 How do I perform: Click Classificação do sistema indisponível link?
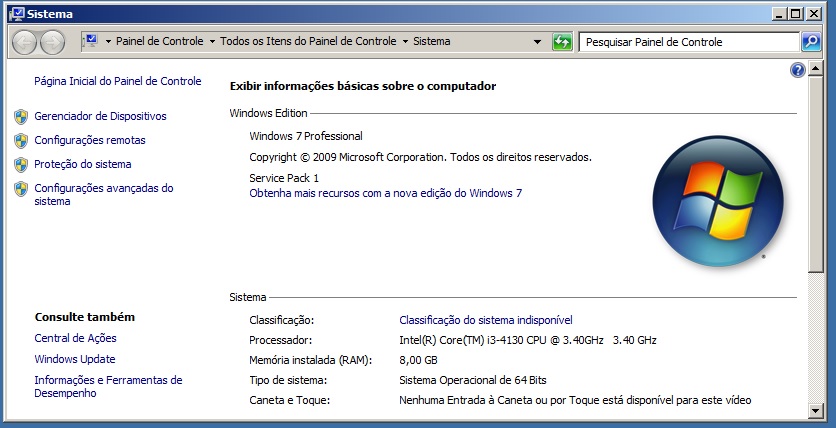pyautogui.click(x=486, y=320)
